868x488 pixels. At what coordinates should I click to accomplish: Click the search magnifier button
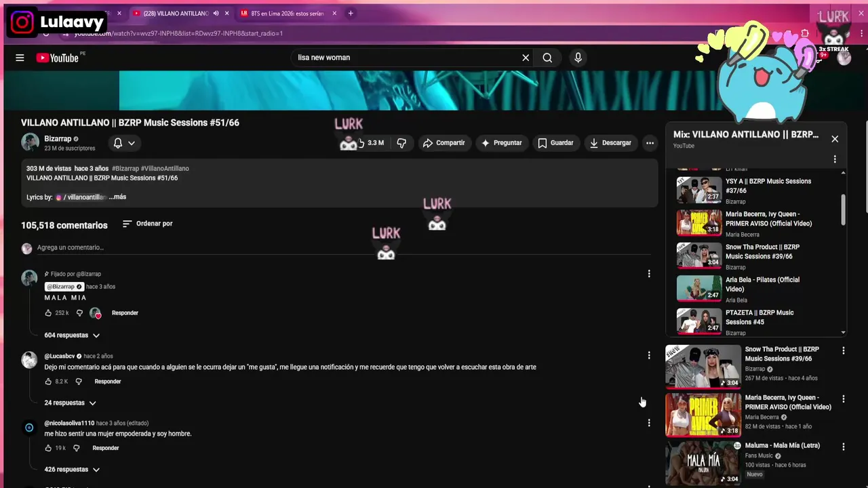click(x=547, y=58)
